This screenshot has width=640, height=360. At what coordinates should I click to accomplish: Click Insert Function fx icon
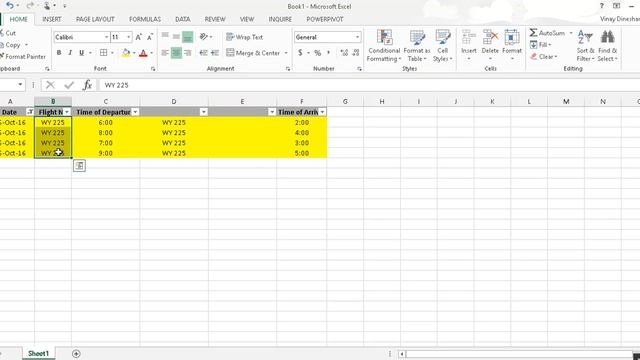87,85
